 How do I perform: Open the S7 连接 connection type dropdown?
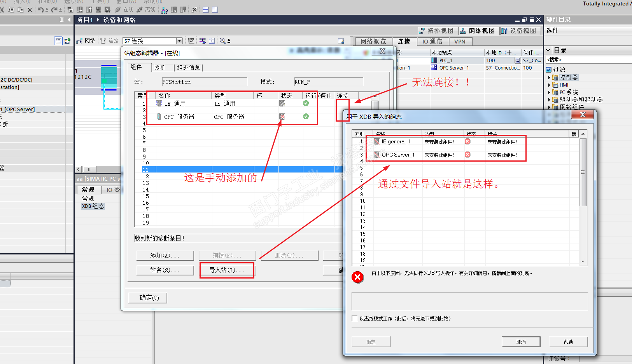click(179, 41)
